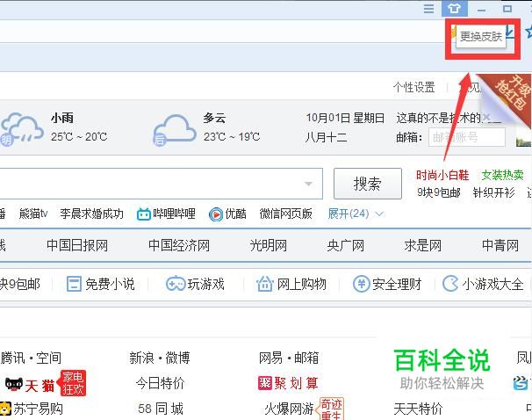Click the 百科全说 banner
The height and width of the screenshot is (420, 532).
[442, 369]
